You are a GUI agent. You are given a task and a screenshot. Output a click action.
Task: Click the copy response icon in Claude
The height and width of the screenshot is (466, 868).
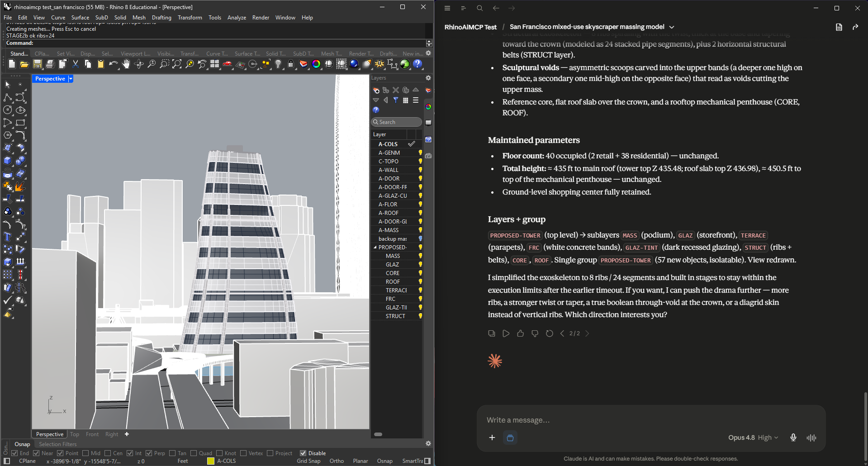click(x=492, y=333)
